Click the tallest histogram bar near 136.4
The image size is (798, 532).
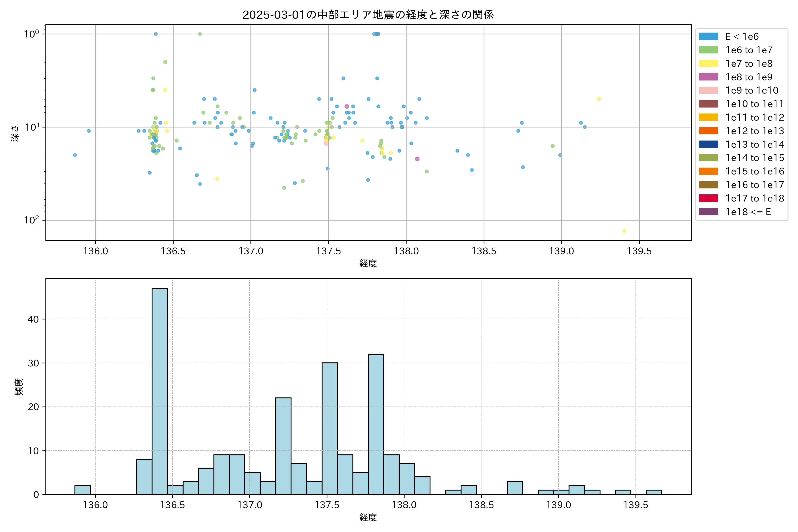pos(159,390)
